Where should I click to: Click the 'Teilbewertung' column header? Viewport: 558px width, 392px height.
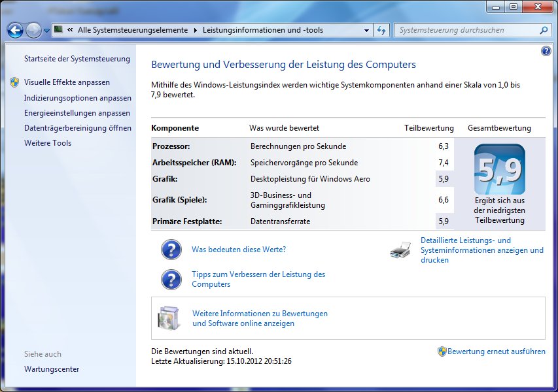(x=429, y=128)
